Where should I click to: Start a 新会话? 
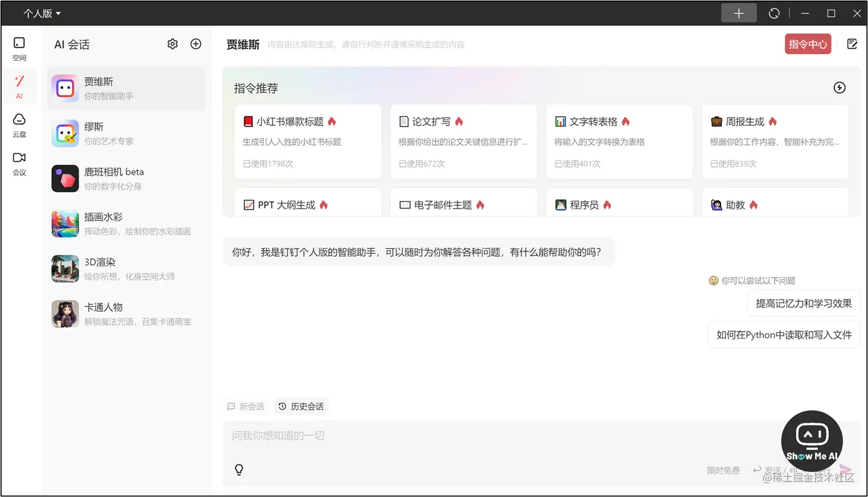[x=246, y=406]
